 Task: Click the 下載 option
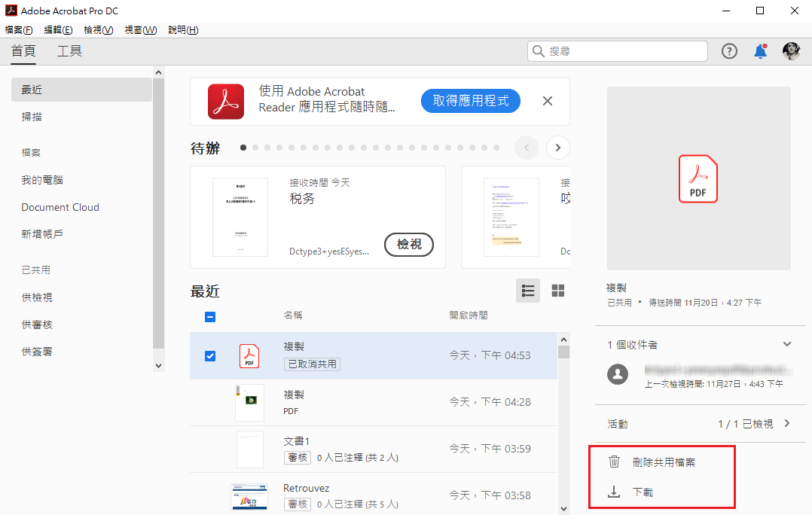(x=643, y=492)
